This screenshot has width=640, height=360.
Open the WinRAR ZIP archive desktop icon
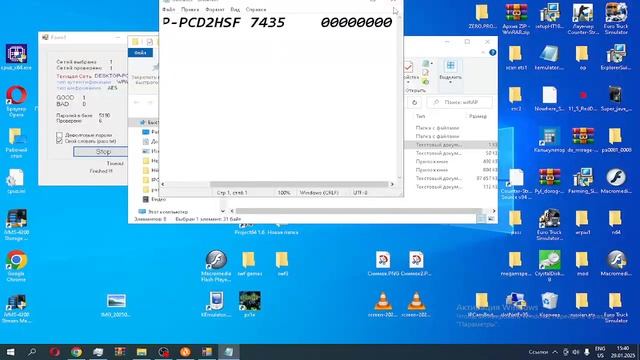click(516, 18)
